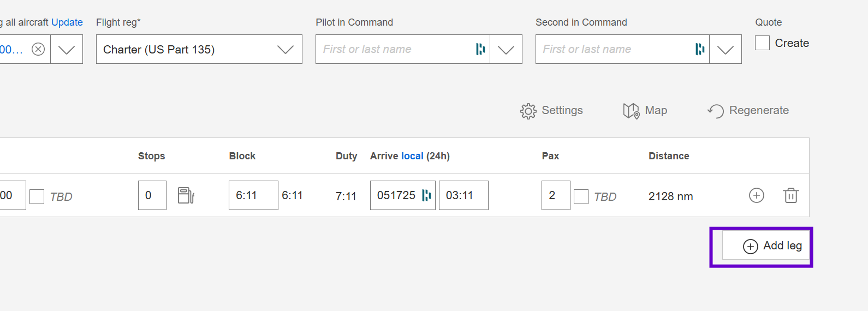Click the plus icon in the leg row
Viewport: 868px width, 311px height.
point(756,195)
